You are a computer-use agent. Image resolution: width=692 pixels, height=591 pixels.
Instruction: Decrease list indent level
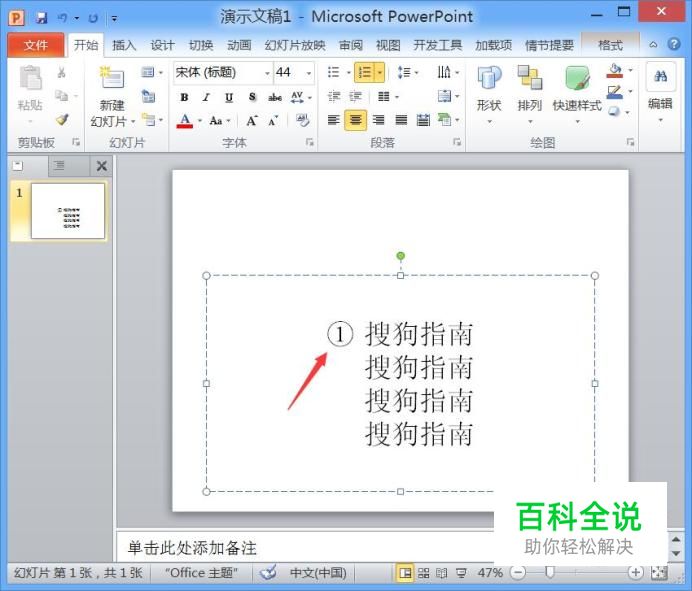pos(334,96)
